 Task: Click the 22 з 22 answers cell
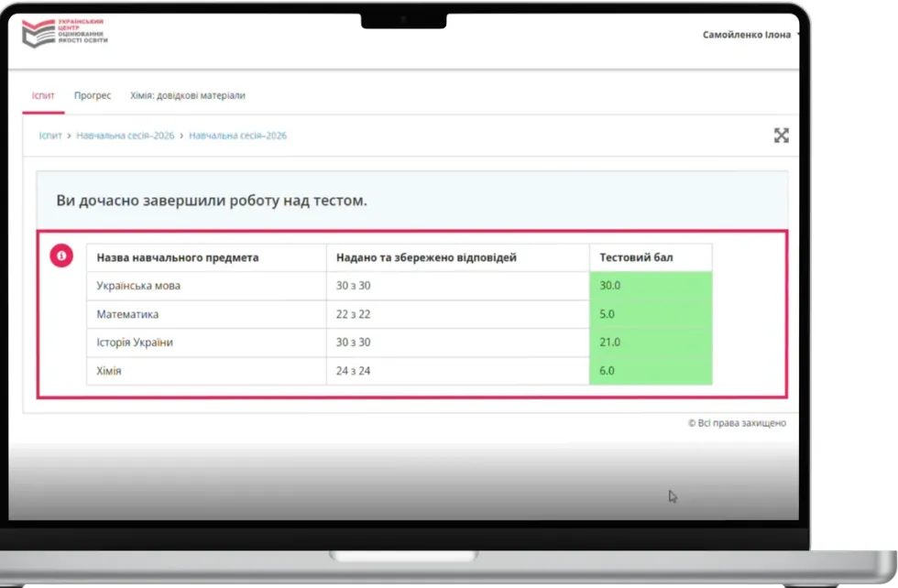(458, 314)
